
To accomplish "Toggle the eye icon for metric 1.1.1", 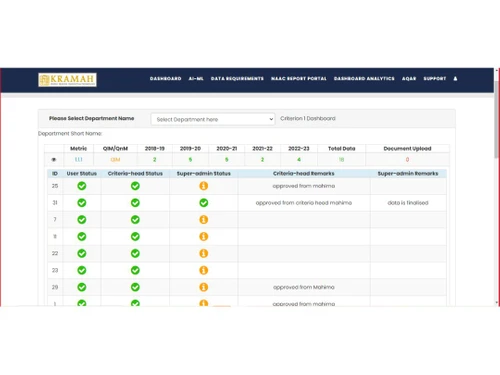I will 54,160.
